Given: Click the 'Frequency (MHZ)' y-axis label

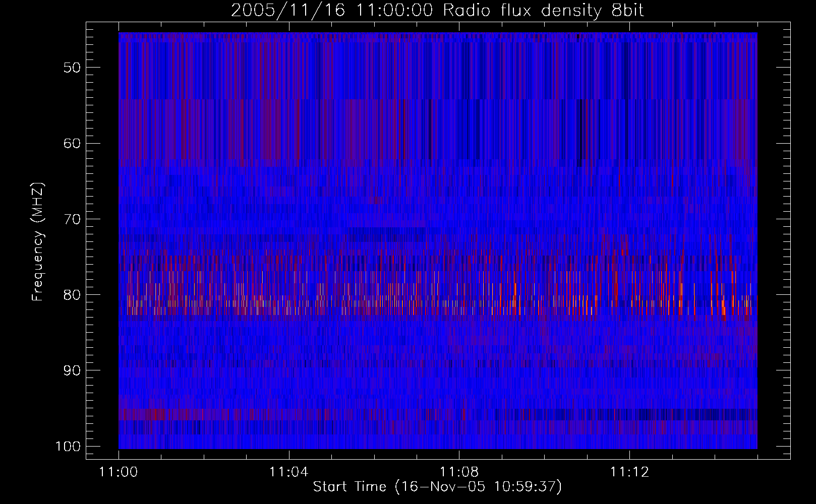Looking at the screenshot, I should [x=38, y=242].
